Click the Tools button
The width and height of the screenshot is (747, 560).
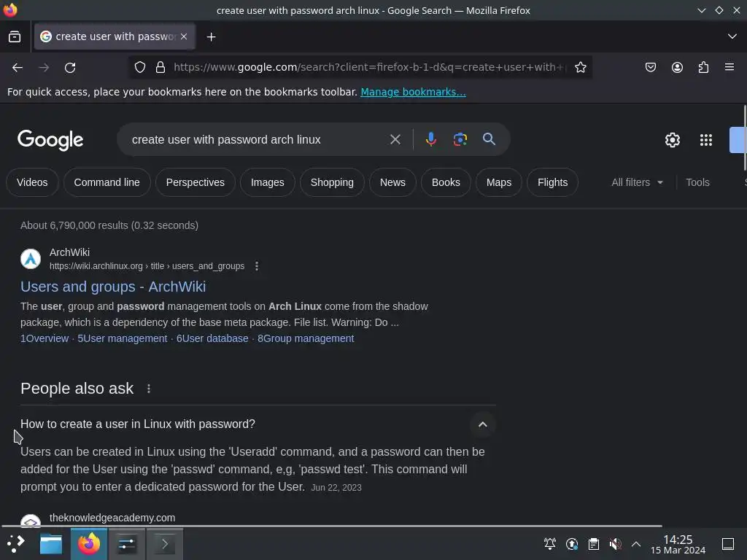[697, 182]
